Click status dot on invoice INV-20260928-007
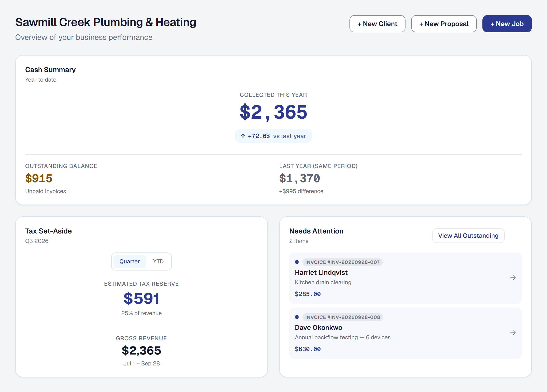 tap(297, 262)
